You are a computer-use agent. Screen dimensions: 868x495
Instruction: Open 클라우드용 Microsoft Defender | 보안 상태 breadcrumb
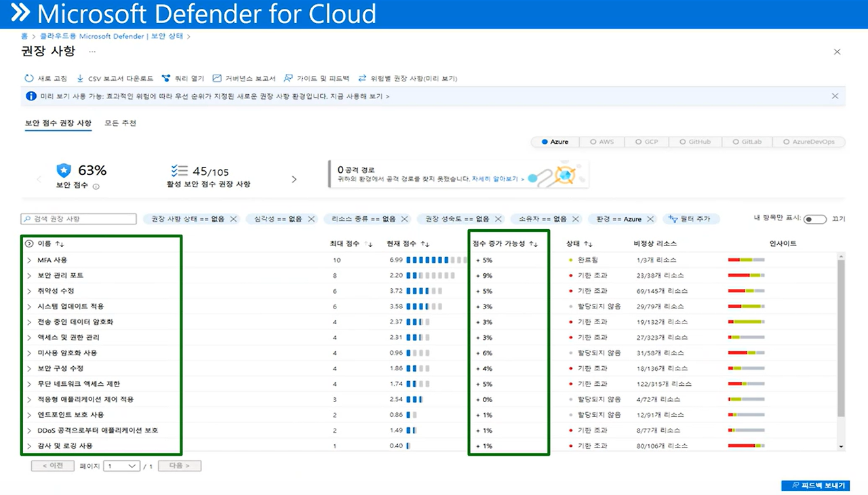click(112, 36)
